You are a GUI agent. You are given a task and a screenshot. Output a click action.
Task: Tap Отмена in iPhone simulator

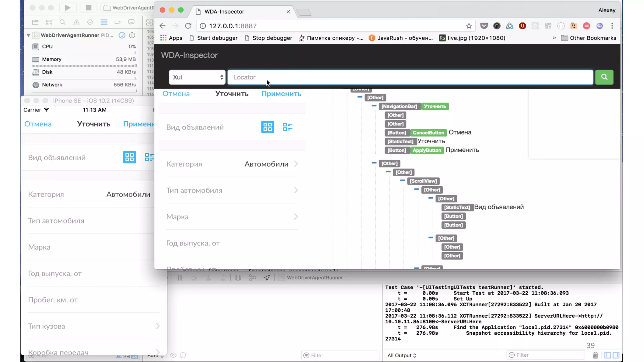38,124
